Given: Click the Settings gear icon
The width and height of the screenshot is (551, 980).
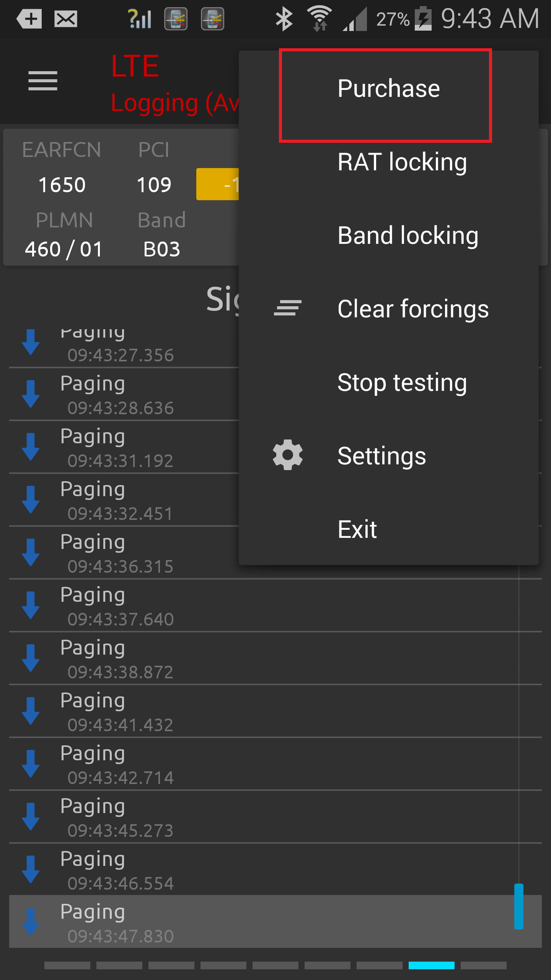Looking at the screenshot, I should pos(288,455).
